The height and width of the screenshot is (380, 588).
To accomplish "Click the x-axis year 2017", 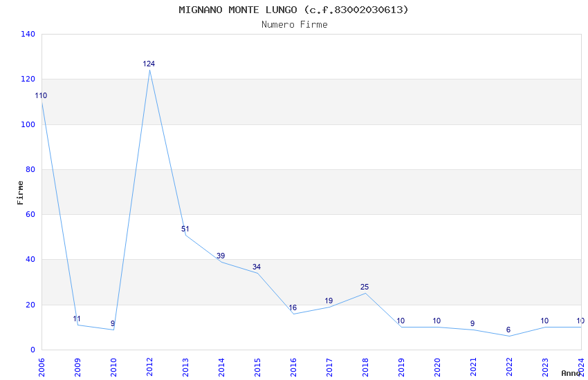I will (329, 367).
